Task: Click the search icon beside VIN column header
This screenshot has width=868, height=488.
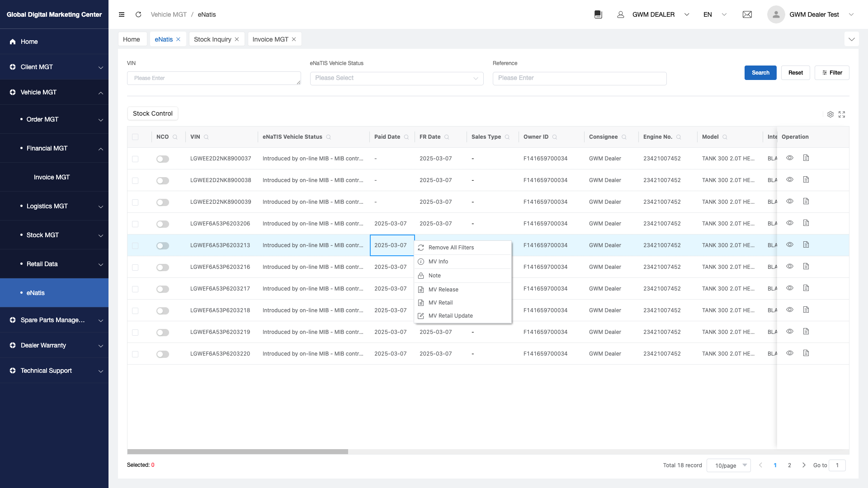Action: click(206, 137)
